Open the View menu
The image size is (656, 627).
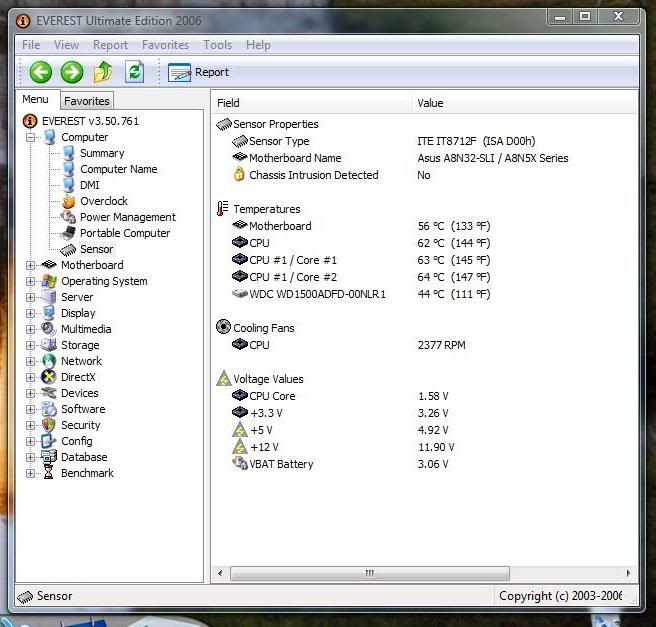tap(67, 45)
